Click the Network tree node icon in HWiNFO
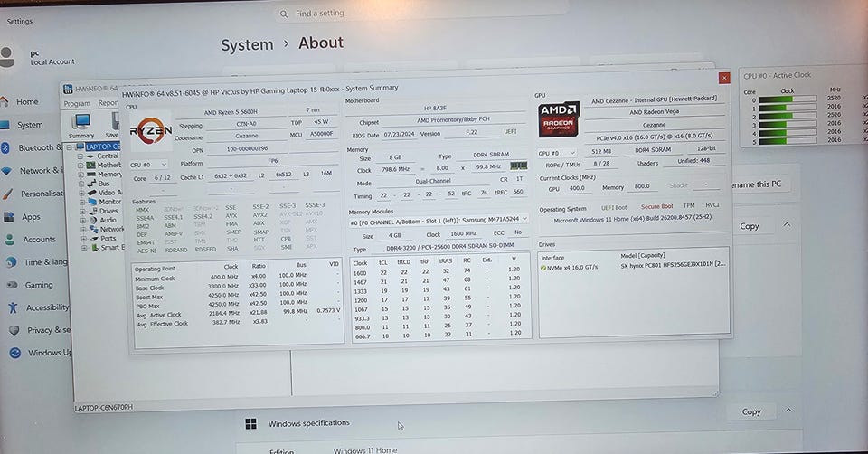Viewport: 868px width, 454px height. pos(93,229)
